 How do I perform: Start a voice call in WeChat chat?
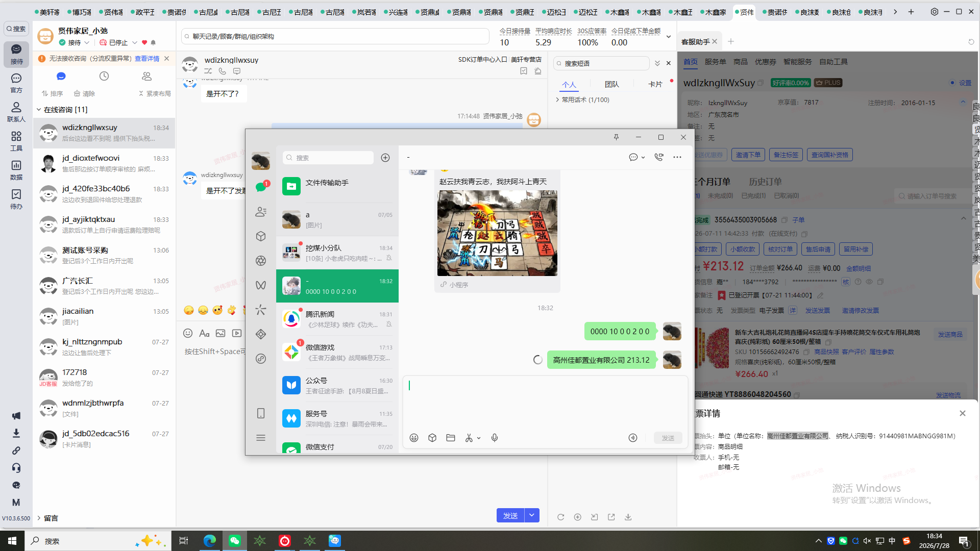659,157
